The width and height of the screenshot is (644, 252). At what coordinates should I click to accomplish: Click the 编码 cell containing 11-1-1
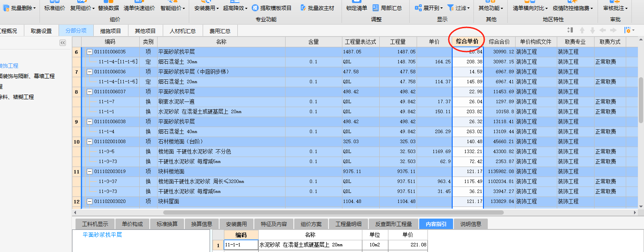point(241,245)
